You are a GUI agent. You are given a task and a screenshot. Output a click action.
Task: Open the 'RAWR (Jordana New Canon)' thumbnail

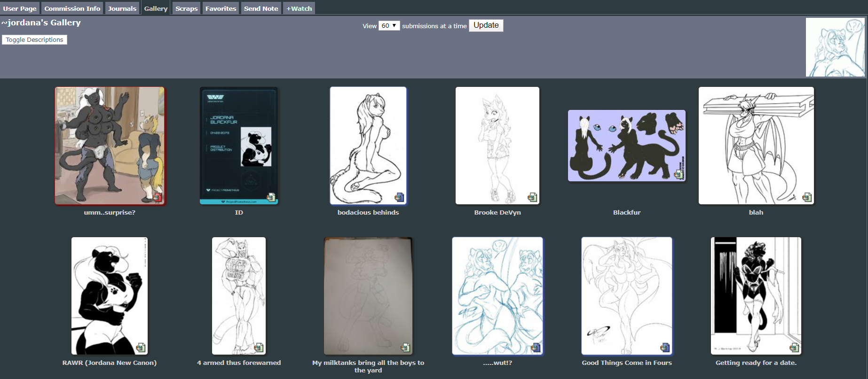click(110, 296)
